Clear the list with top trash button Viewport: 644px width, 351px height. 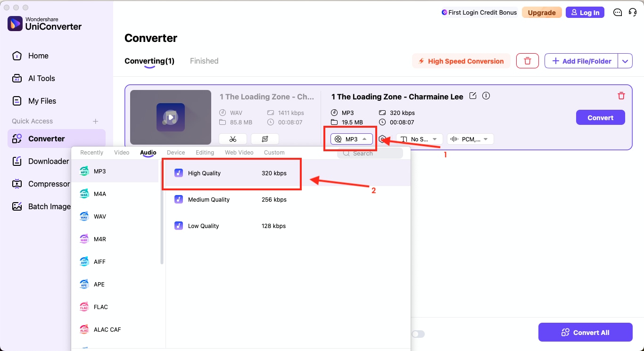click(528, 61)
